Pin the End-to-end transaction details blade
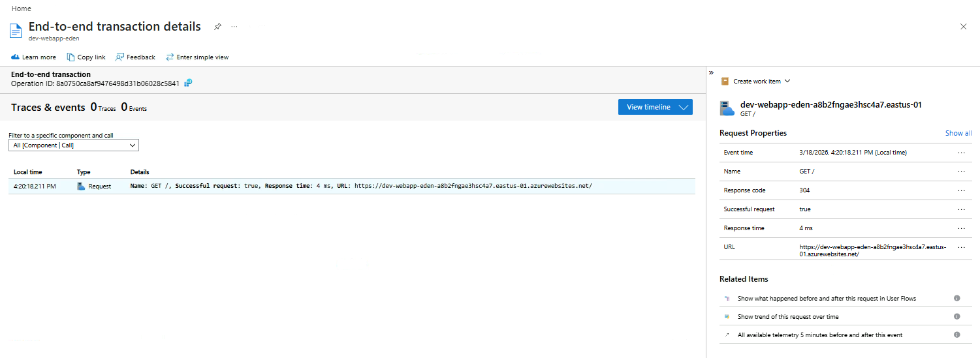 tap(217, 27)
